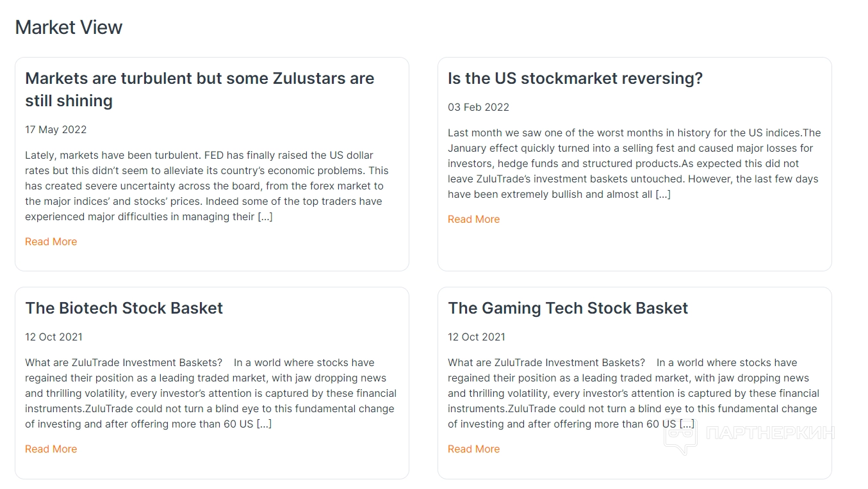Select the 03 Feb 2022 date
The image size is (868, 489).
[x=478, y=107]
